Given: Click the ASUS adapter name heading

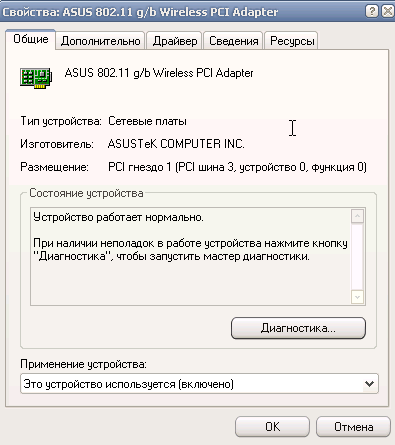Looking at the screenshot, I should tap(159, 73).
